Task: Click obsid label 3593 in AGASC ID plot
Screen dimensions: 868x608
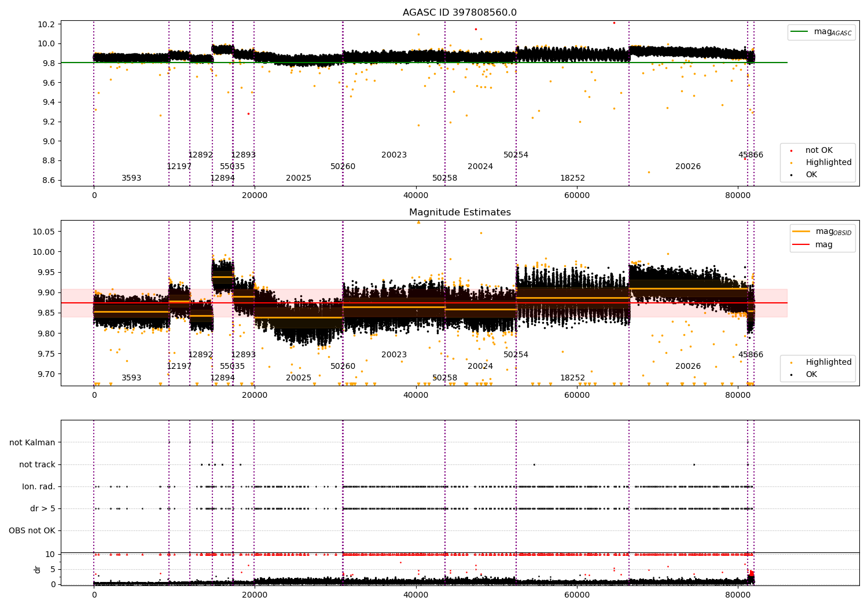Action: (131, 178)
